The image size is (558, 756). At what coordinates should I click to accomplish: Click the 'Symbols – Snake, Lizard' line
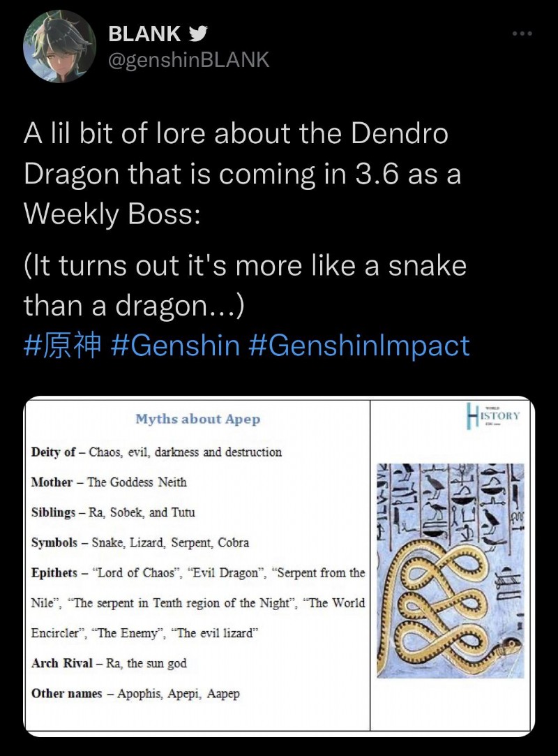pos(140,542)
